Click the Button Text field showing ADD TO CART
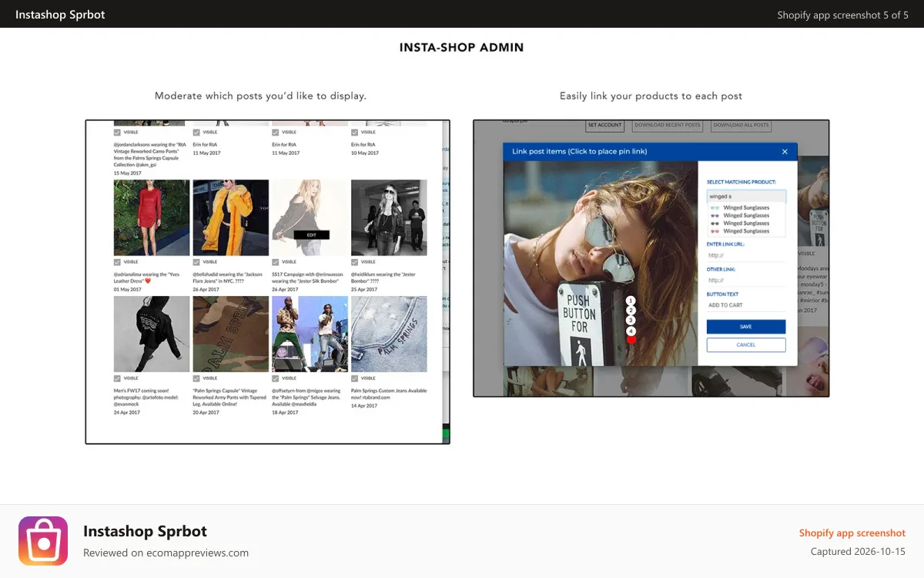924x578 pixels. tap(746, 305)
